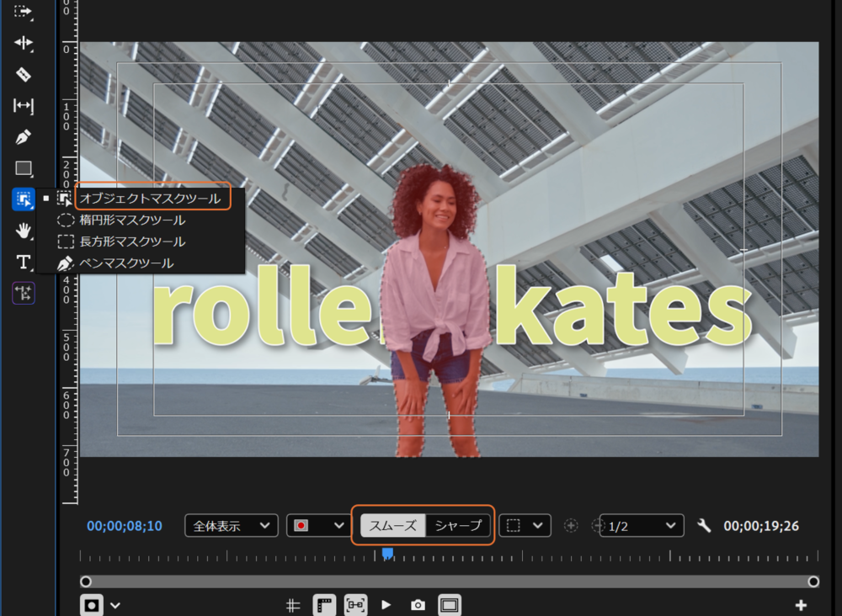Click the 00;00;19;26 duration readout

coord(761,526)
